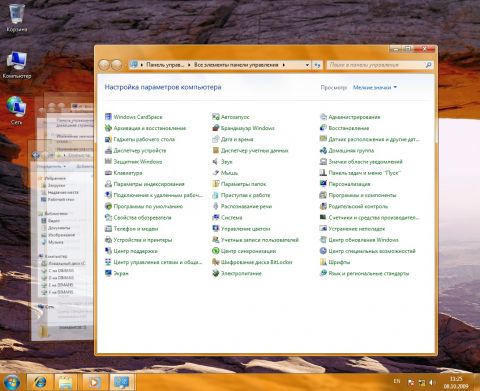480x391 pixels.
Task: Open the Система icon
Action: coord(216,217)
